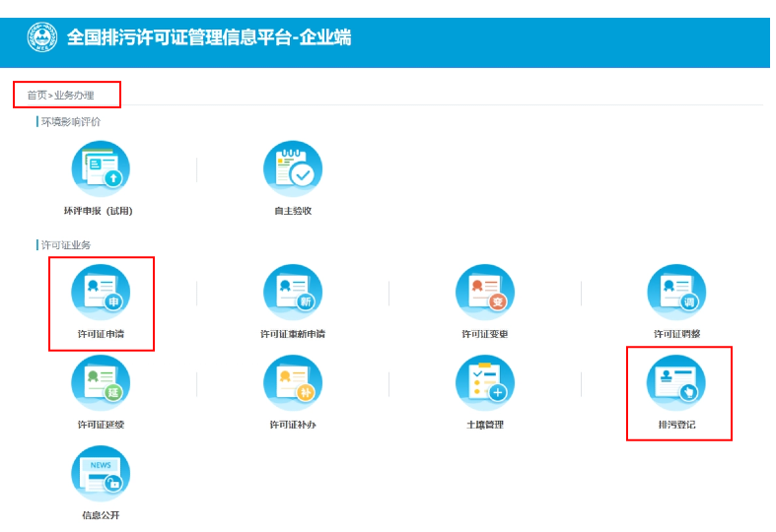The height and width of the screenshot is (532, 776).
Task: Select the 许可证重新申请 icon
Action: [292, 293]
